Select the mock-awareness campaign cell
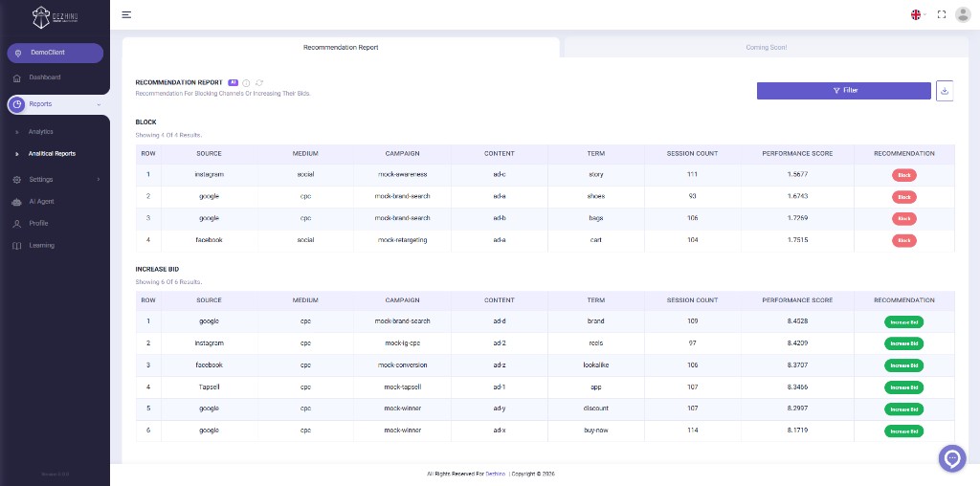The width and height of the screenshot is (980, 486). click(x=402, y=175)
